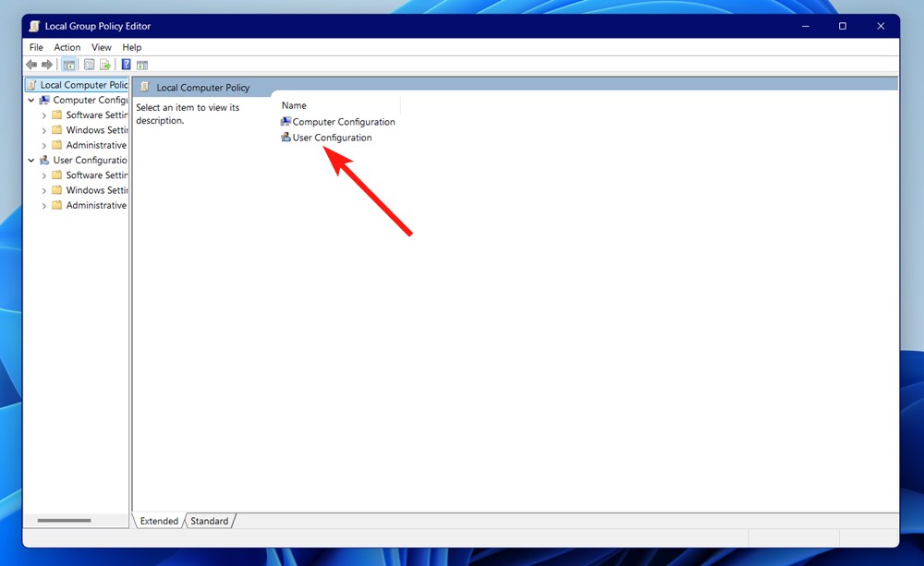Open the View menu
924x566 pixels.
(x=102, y=47)
